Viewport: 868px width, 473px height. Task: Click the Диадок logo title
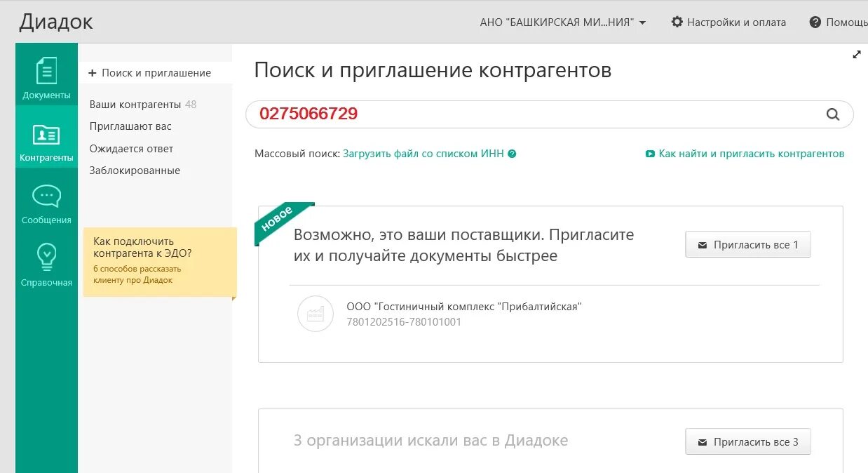tap(56, 22)
